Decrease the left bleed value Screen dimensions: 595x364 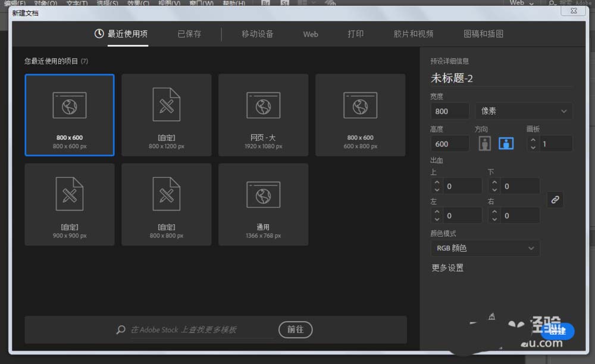point(437,219)
